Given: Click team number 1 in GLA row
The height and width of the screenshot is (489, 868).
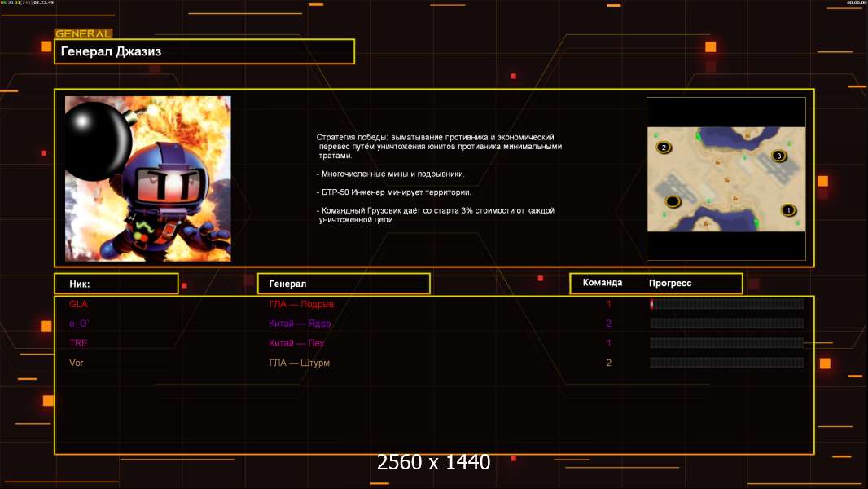Looking at the screenshot, I should (609, 304).
